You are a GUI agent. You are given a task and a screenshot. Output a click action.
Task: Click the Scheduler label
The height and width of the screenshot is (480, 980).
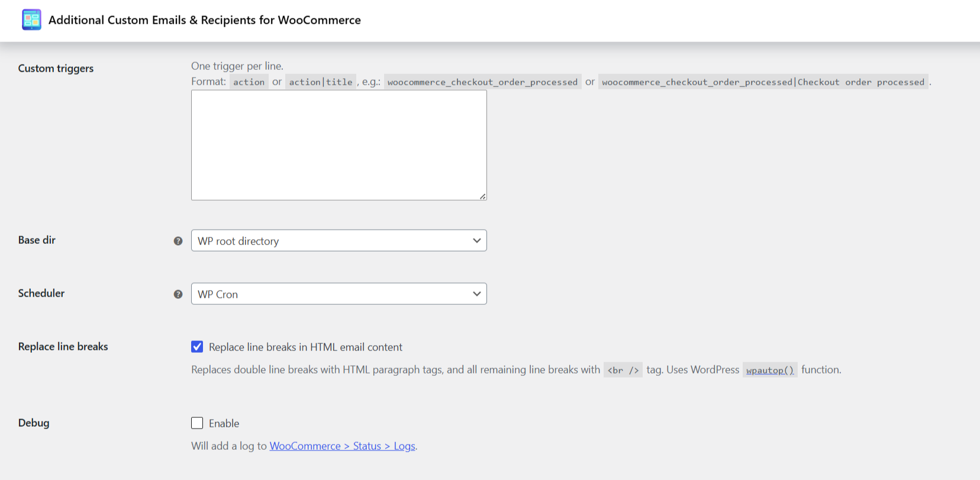(41, 294)
